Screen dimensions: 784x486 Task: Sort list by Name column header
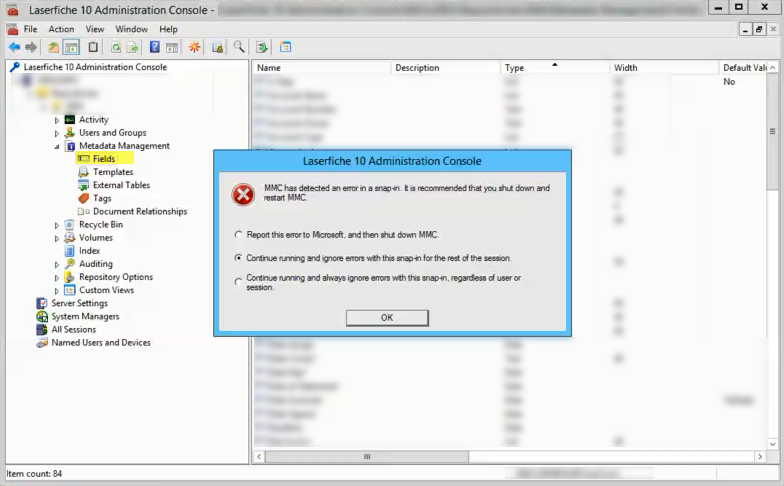pos(321,68)
